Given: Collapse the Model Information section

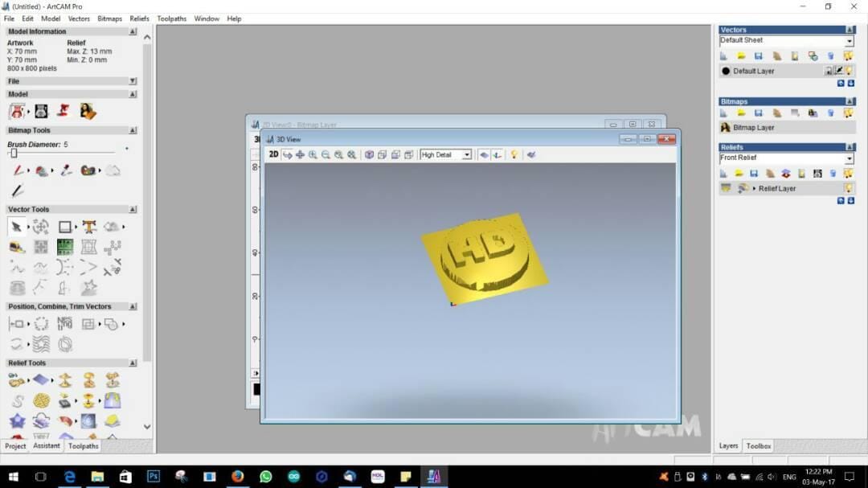Looking at the screenshot, I should 133,31.
